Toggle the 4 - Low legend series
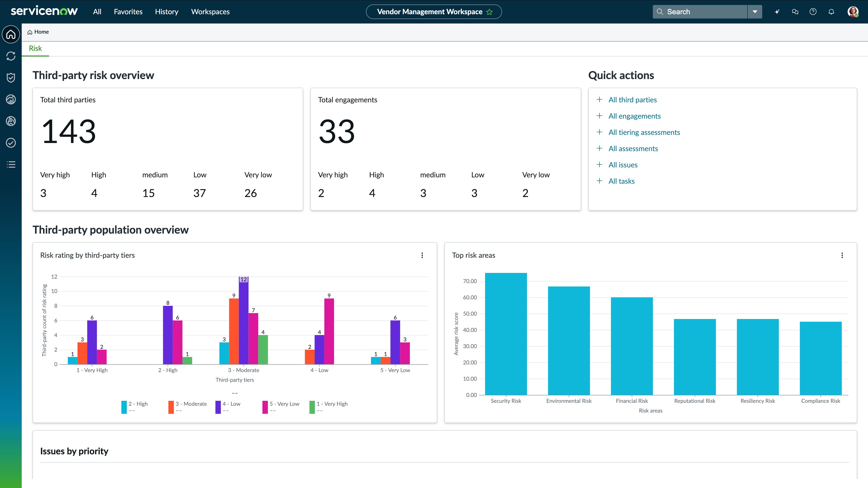The image size is (868, 488). click(x=231, y=404)
